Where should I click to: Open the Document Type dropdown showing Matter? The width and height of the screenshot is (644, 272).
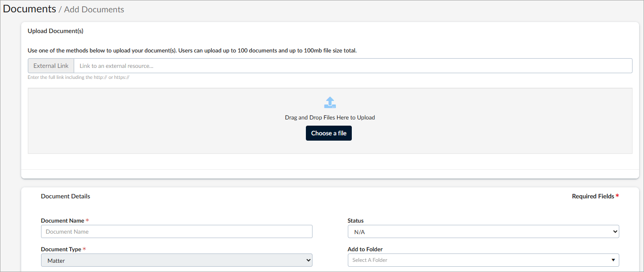pyautogui.click(x=177, y=261)
